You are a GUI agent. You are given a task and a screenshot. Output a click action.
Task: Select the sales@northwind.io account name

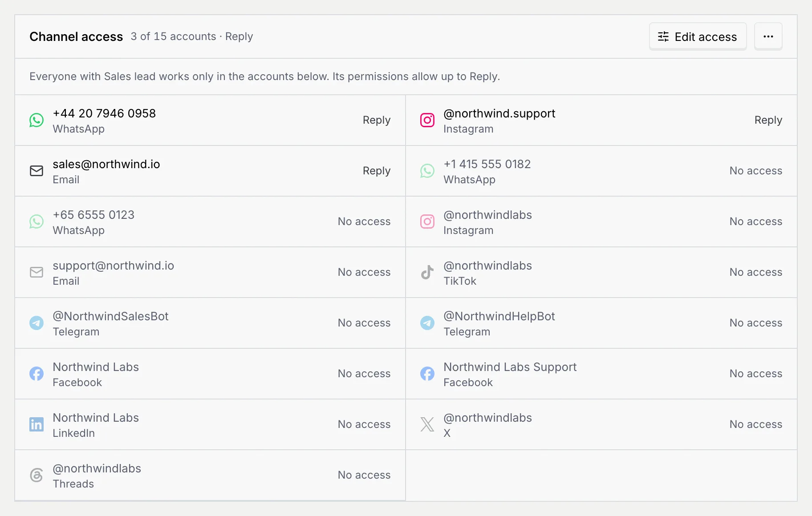point(106,164)
